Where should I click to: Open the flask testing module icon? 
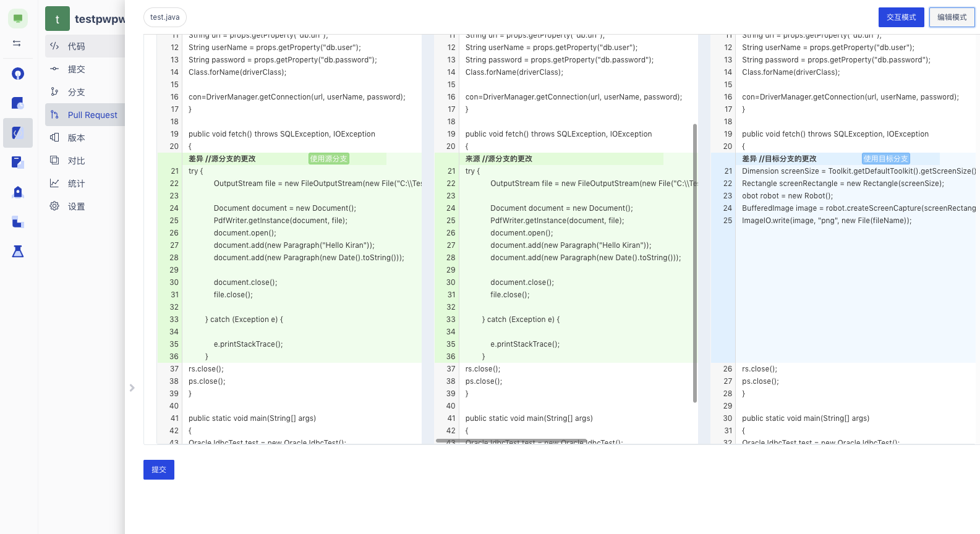[x=18, y=251]
